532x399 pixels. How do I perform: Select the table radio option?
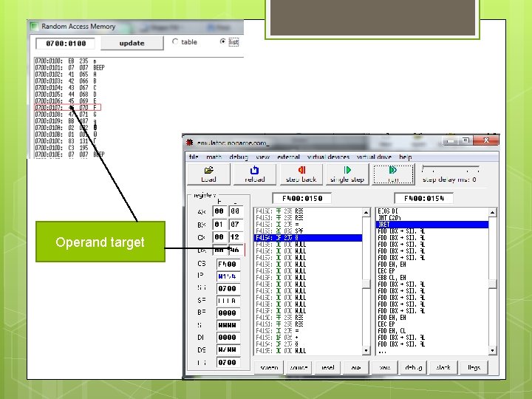click(x=175, y=41)
